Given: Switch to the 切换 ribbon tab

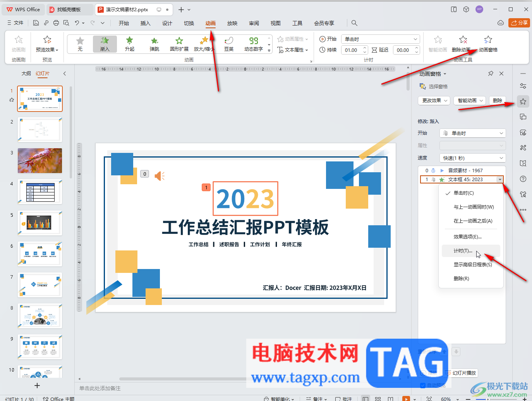Looking at the screenshot, I should [189, 23].
